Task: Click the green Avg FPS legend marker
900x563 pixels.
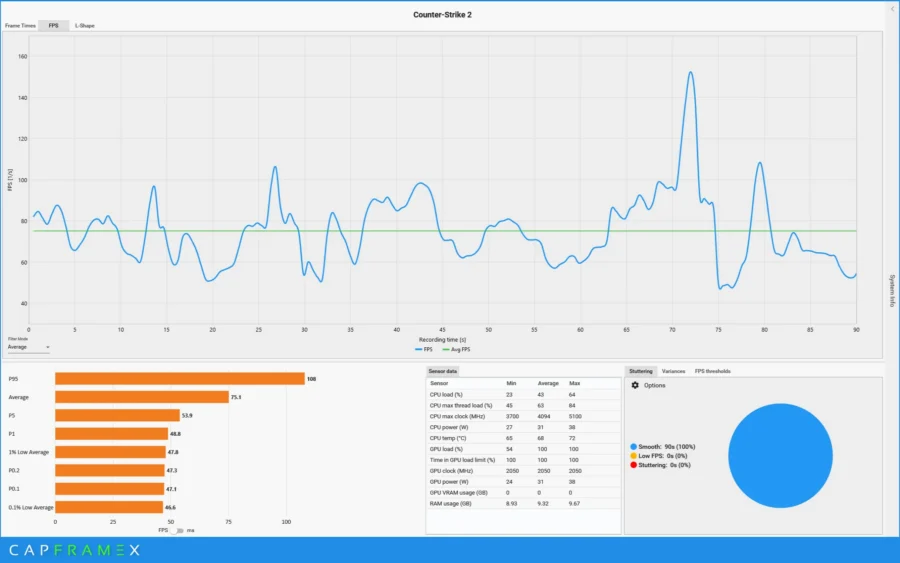Action: tap(446, 350)
